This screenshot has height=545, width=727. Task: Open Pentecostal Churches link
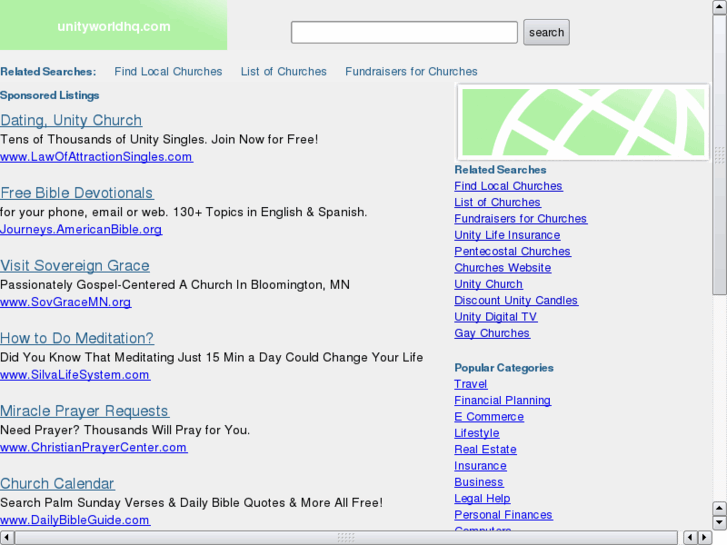click(x=512, y=251)
